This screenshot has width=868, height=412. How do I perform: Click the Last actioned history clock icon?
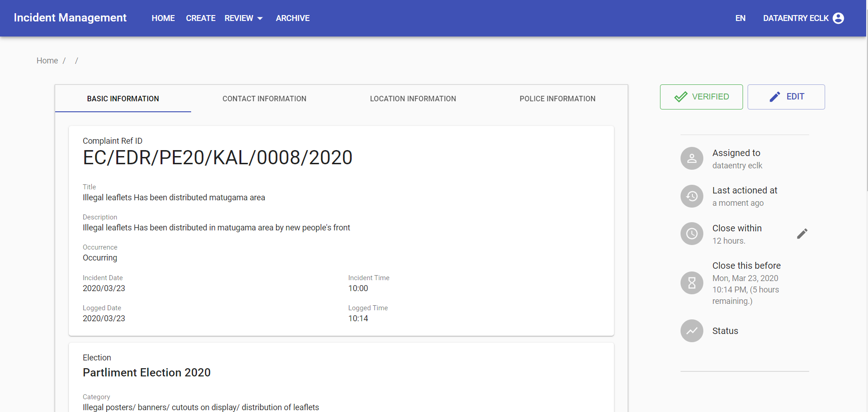pyautogui.click(x=691, y=196)
